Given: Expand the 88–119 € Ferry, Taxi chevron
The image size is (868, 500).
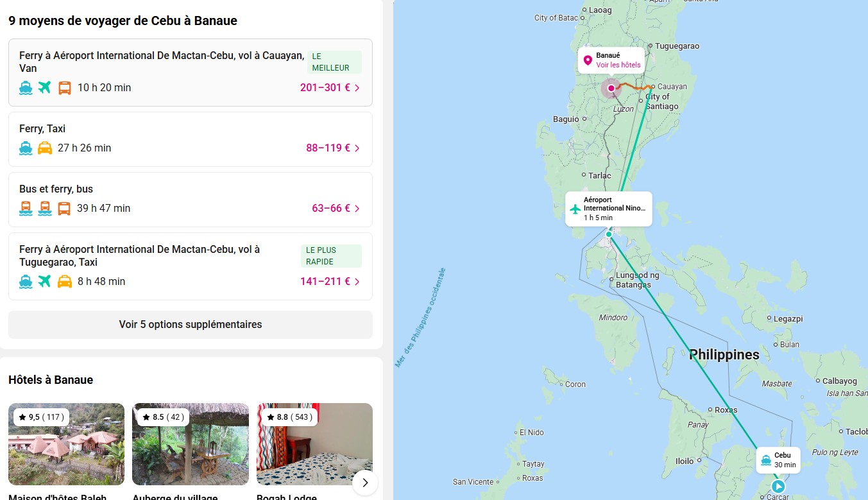Looking at the screenshot, I should [357, 148].
